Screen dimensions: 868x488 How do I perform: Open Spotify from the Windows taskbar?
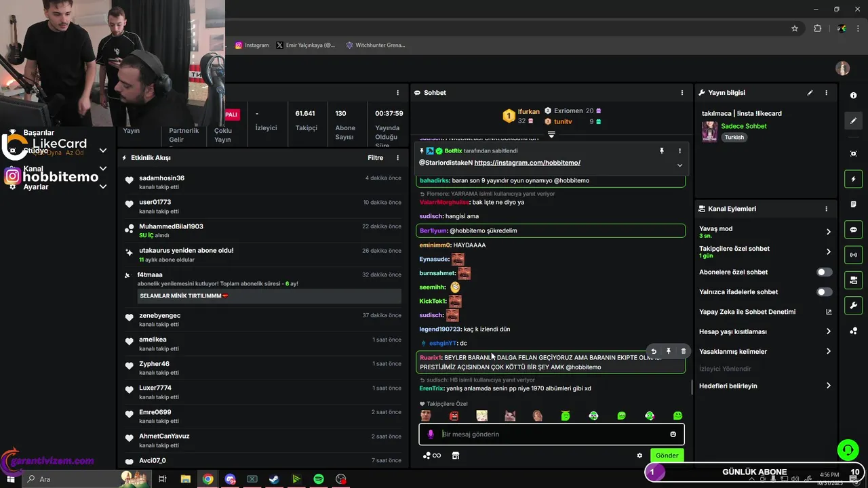(319, 479)
